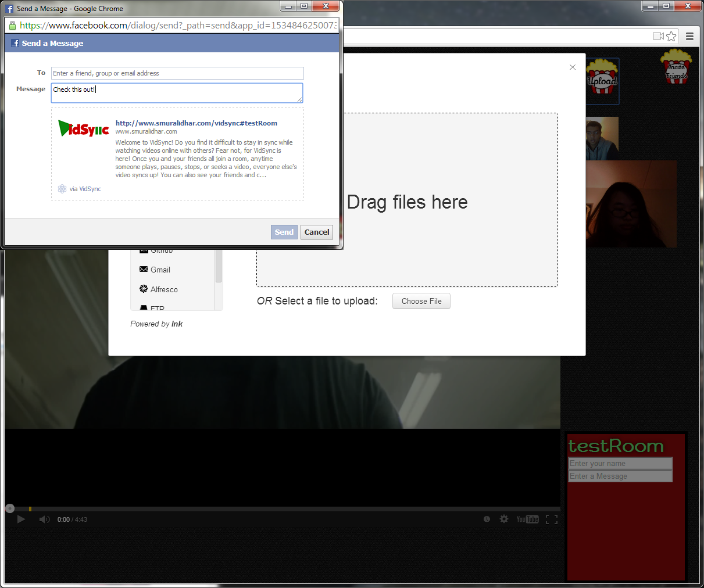Minimize the main Chrome window
This screenshot has width=704, height=588.
coord(651,6)
